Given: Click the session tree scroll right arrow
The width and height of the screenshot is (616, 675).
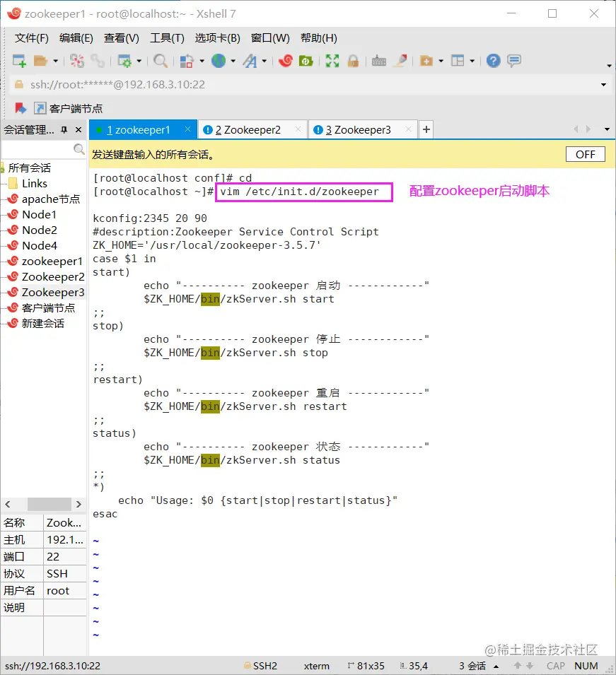Looking at the screenshot, I should coord(79,504).
